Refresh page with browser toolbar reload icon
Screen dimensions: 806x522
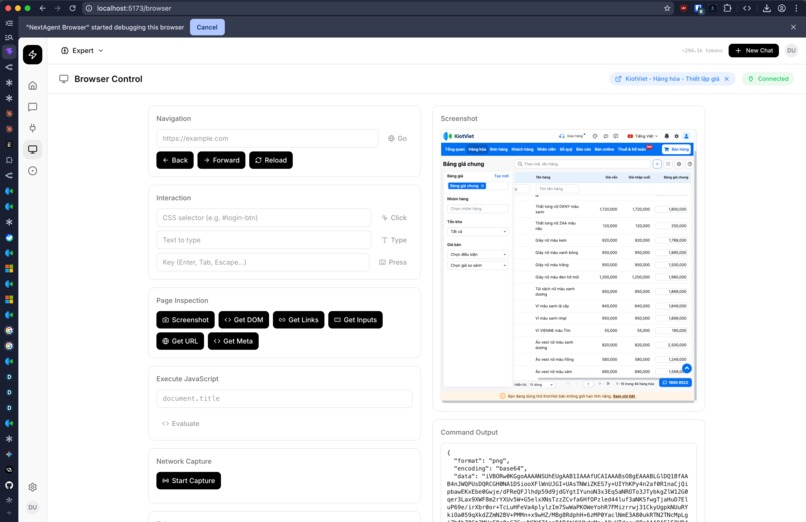pos(72,8)
